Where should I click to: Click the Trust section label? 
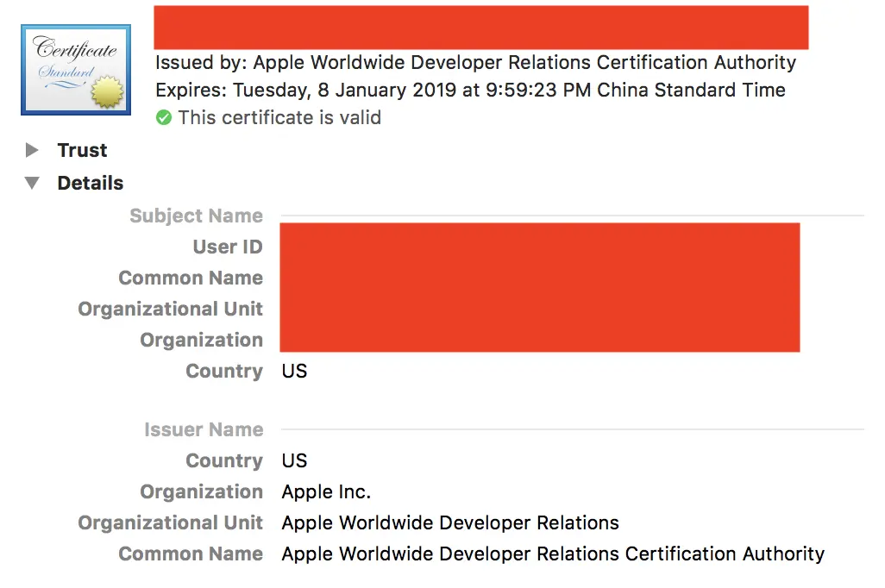[x=82, y=151]
